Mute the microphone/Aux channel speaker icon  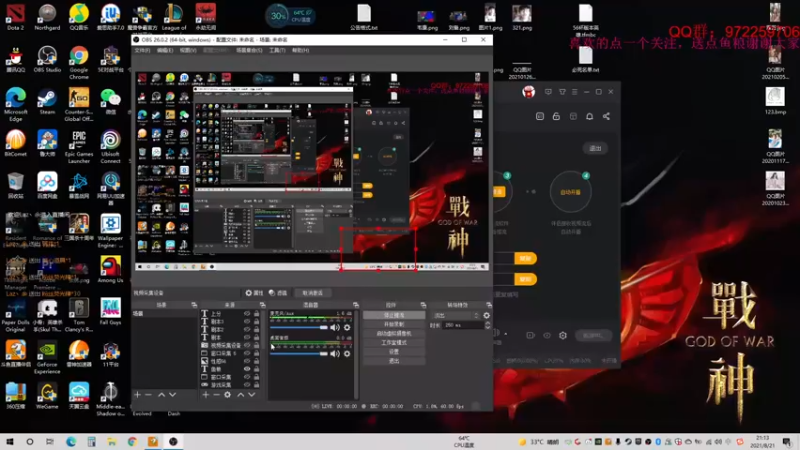(335, 328)
